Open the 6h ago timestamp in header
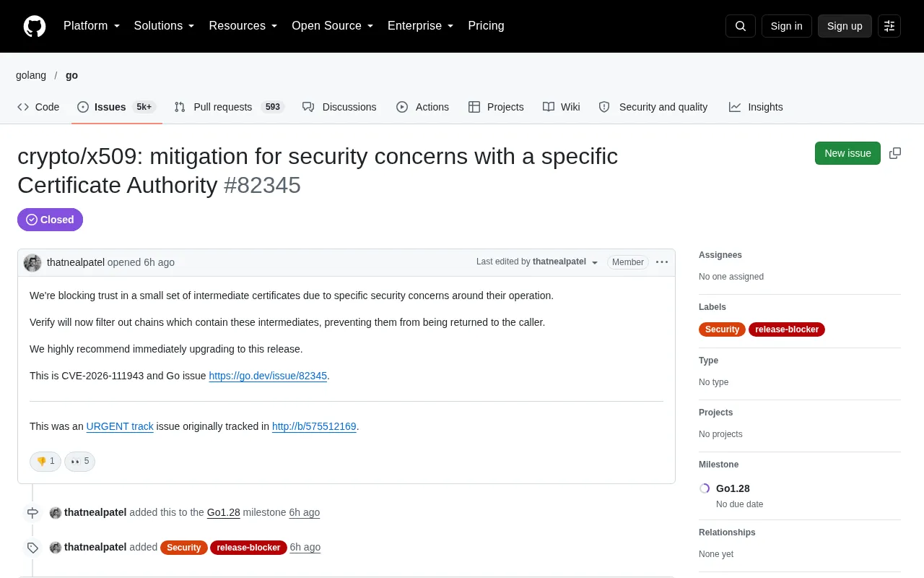 click(160, 262)
